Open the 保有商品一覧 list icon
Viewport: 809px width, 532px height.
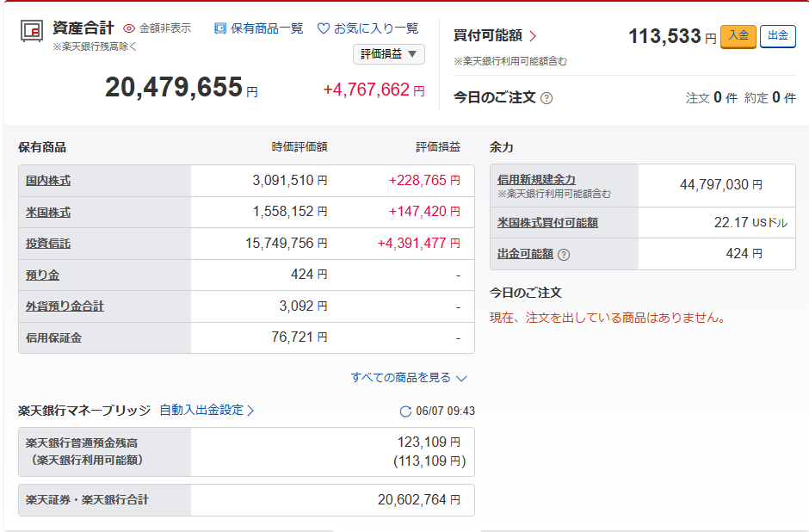(x=220, y=28)
